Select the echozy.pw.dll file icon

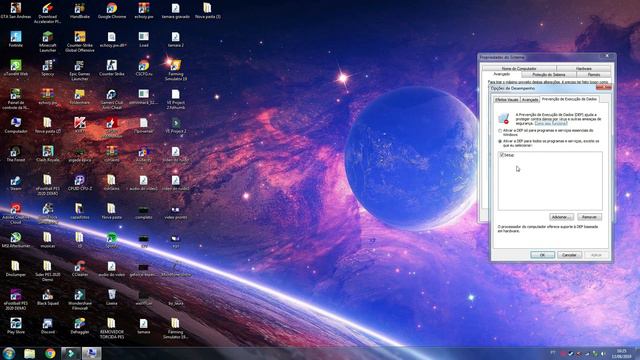111,40
